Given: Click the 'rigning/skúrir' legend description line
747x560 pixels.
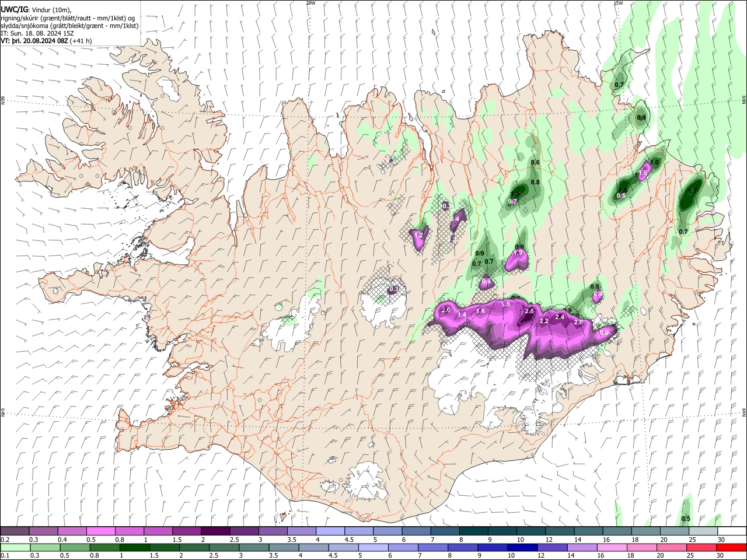Looking at the screenshot, I should coord(68,18).
